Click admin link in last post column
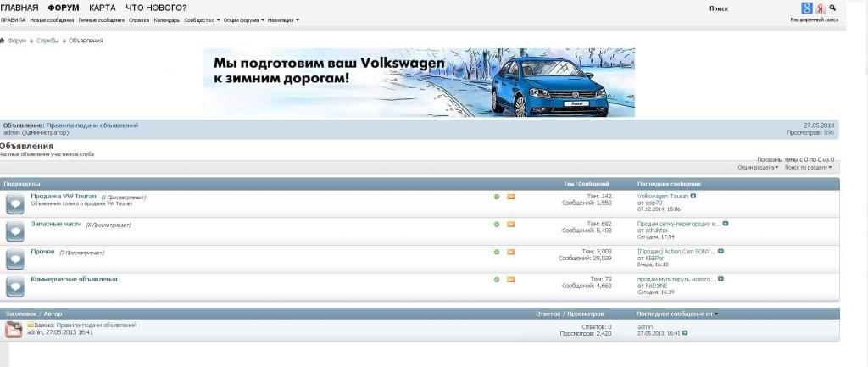Image resolution: width=868 pixels, height=367 pixels. (x=645, y=327)
